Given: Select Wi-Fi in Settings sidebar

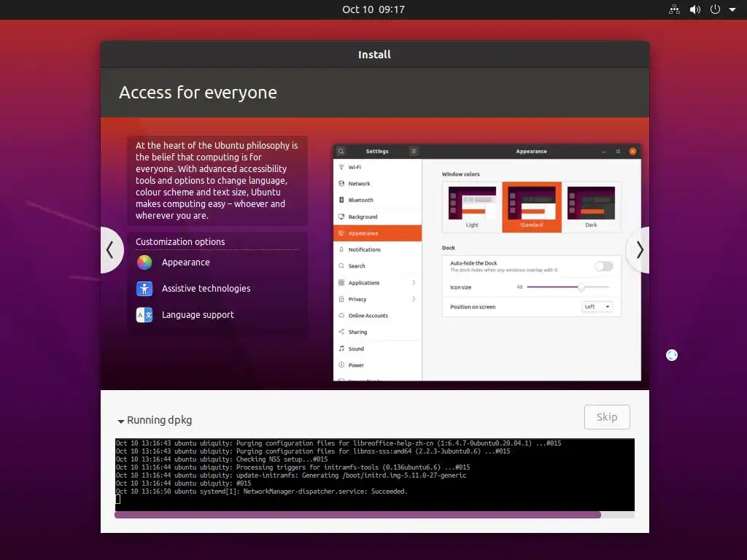Looking at the screenshot, I should [377, 167].
